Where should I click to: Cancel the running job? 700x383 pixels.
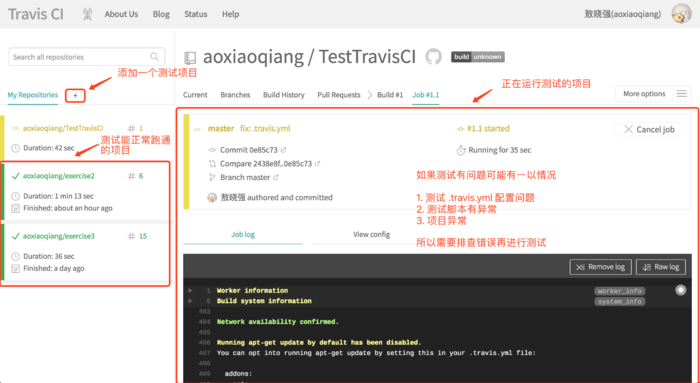(x=649, y=129)
